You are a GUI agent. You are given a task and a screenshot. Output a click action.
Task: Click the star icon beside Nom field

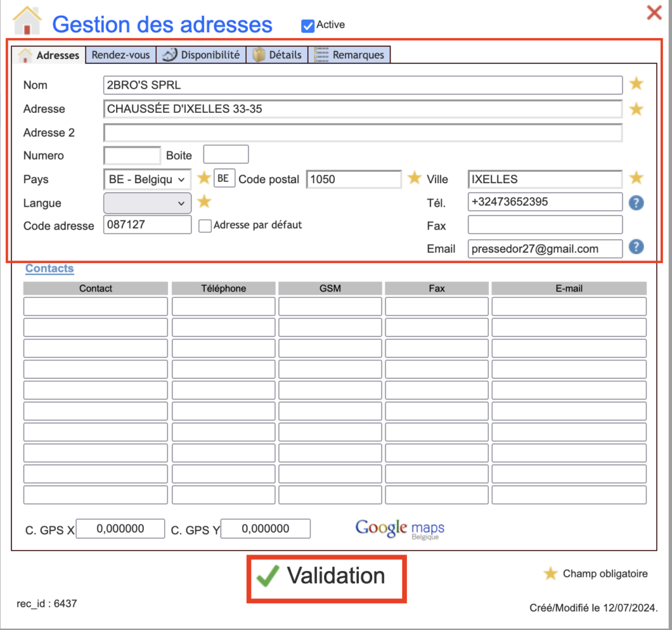pyautogui.click(x=636, y=84)
